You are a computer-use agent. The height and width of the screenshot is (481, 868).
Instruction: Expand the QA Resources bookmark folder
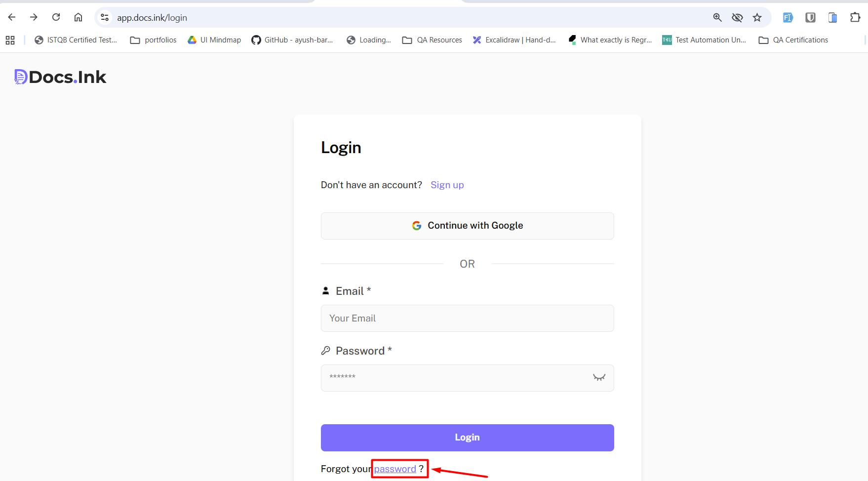432,40
